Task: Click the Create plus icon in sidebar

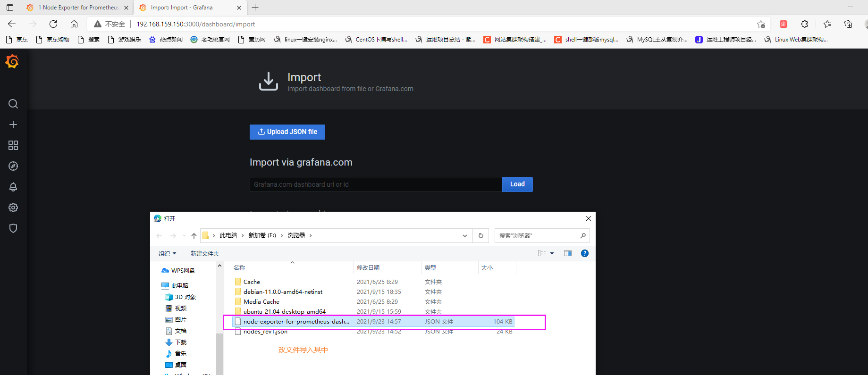Action: pos(13,125)
